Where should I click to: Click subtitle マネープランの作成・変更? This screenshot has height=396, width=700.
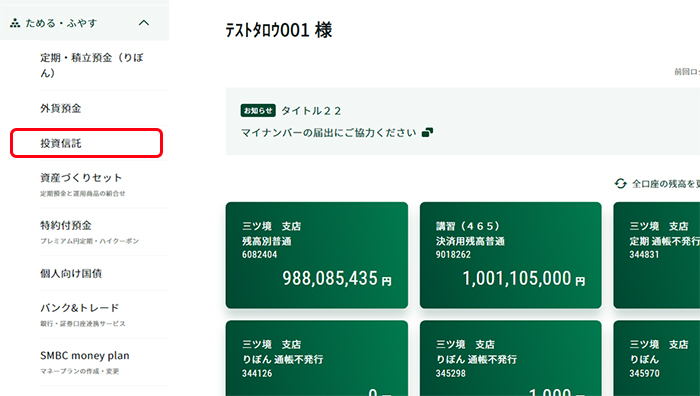point(79,371)
